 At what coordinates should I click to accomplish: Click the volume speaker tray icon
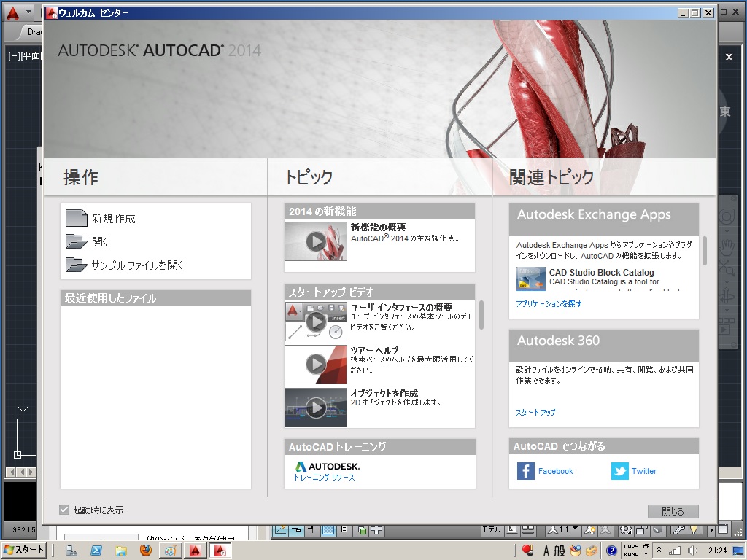tap(692, 551)
